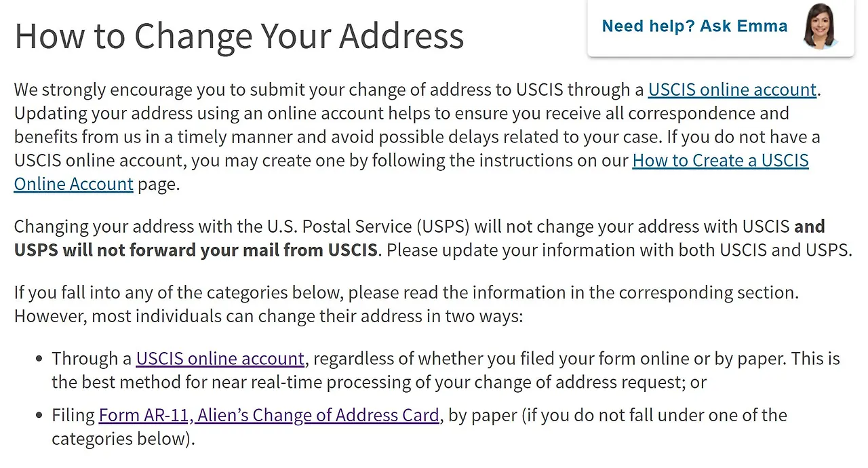
Task: Click the text "Form AR-11" specifically
Action: tap(144, 415)
